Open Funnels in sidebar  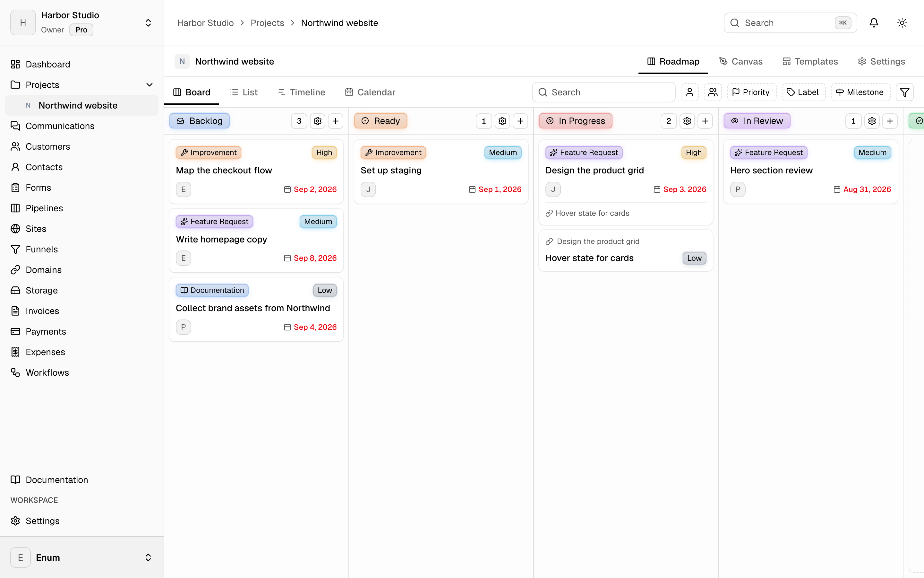click(82, 249)
